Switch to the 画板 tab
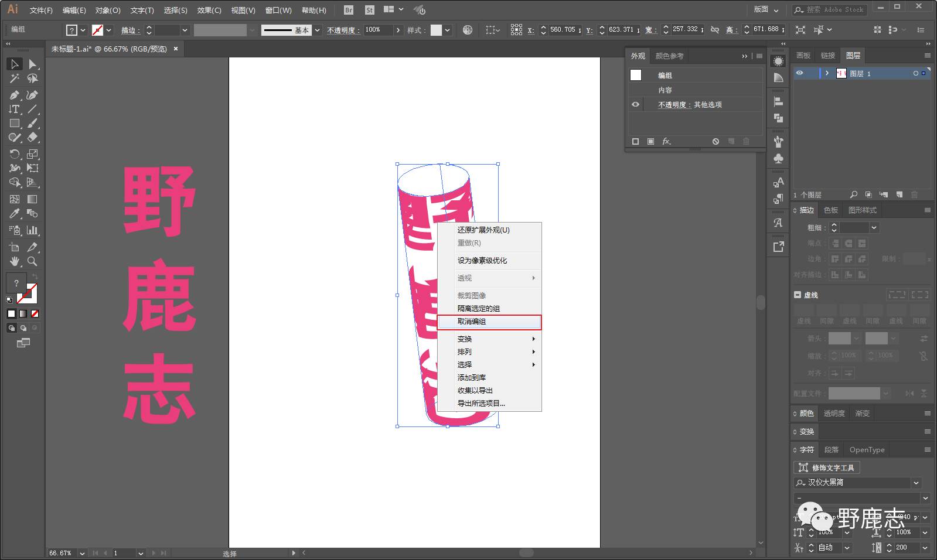 [x=803, y=56]
